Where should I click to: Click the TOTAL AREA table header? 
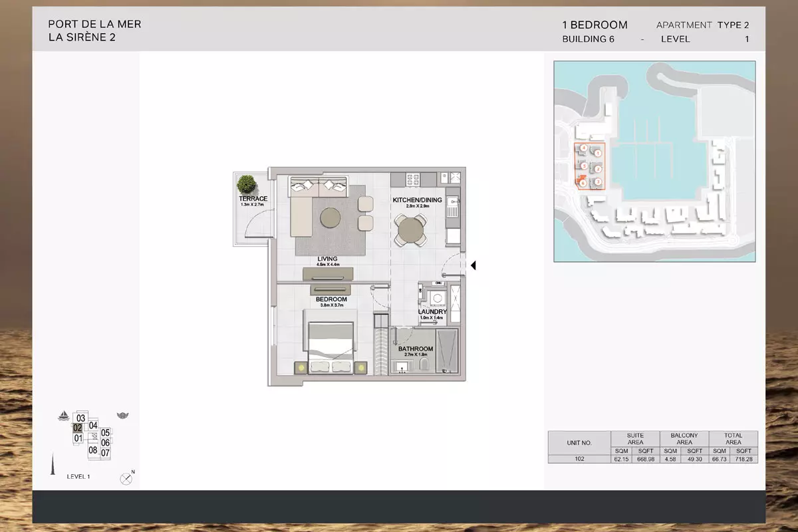tap(733, 439)
